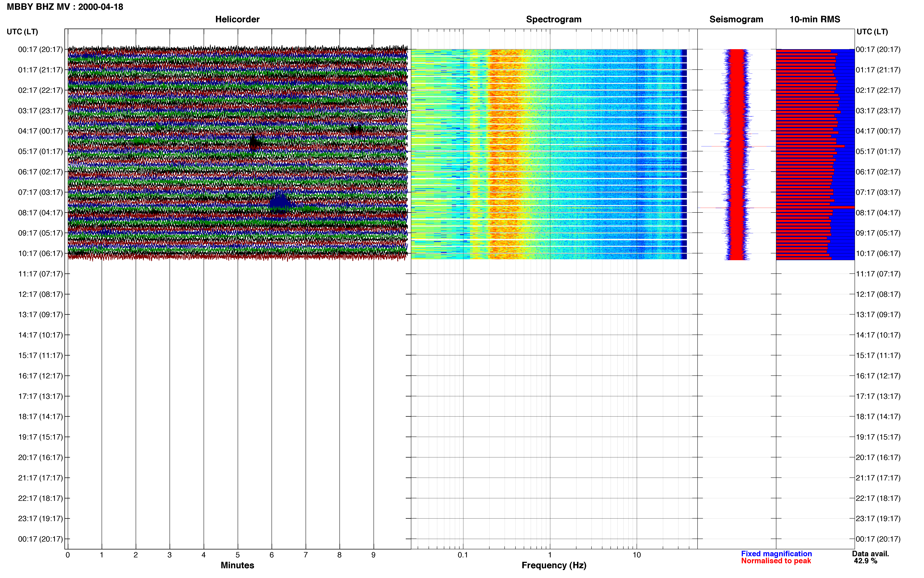Click the right '05:17 (01:17)' time label
The height and width of the screenshot is (578, 924).
tap(878, 151)
